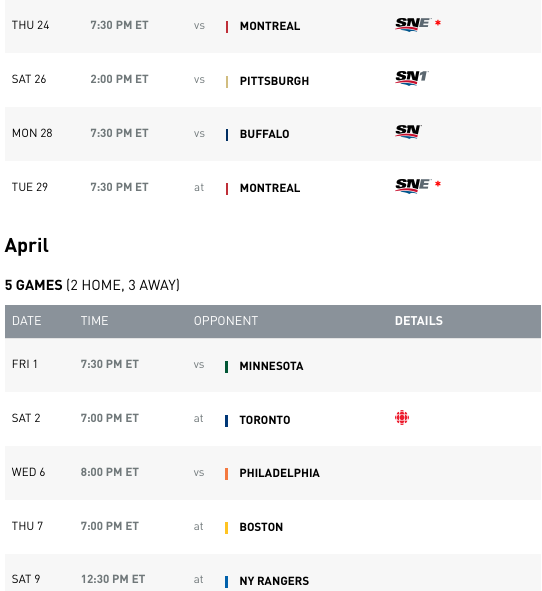Image resolution: width=542 pixels, height=591 pixels.
Task: Click the SNE logo for Tuesday 29 Montreal game
Action: point(412,186)
